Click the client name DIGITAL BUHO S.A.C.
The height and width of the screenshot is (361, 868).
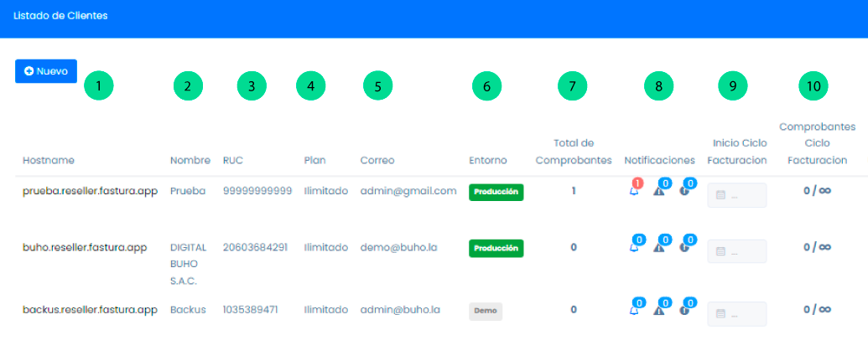click(x=188, y=265)
